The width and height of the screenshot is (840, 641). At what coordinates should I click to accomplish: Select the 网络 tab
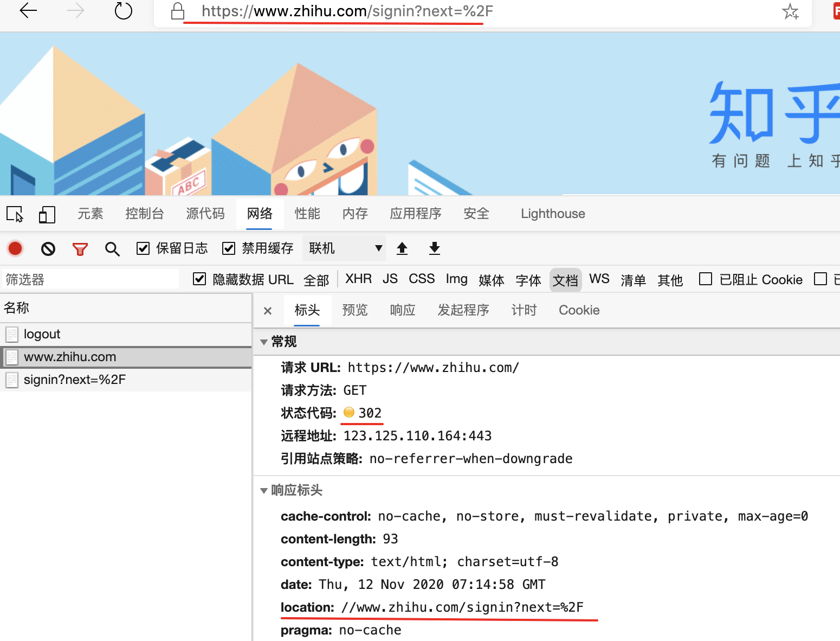[260, 214]
